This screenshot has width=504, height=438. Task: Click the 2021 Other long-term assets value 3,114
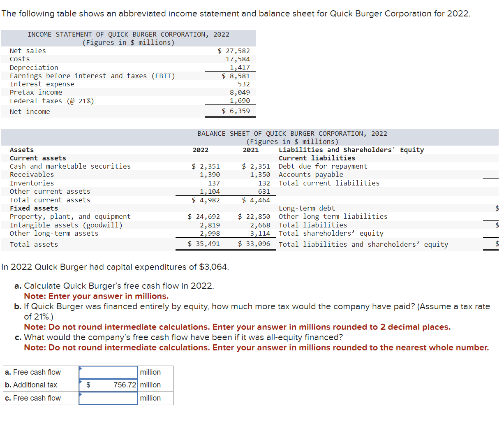tap(260, 233)
